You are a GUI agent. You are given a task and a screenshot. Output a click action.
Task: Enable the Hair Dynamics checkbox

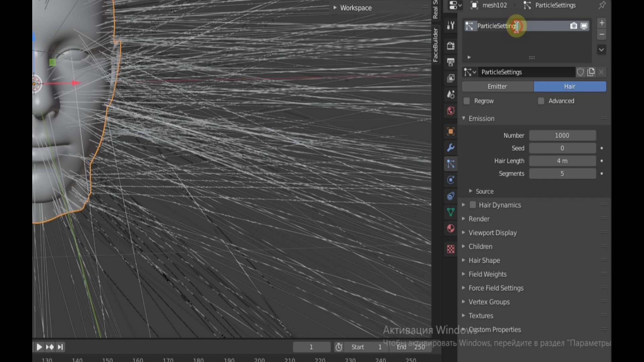click(x=473, y=205)
